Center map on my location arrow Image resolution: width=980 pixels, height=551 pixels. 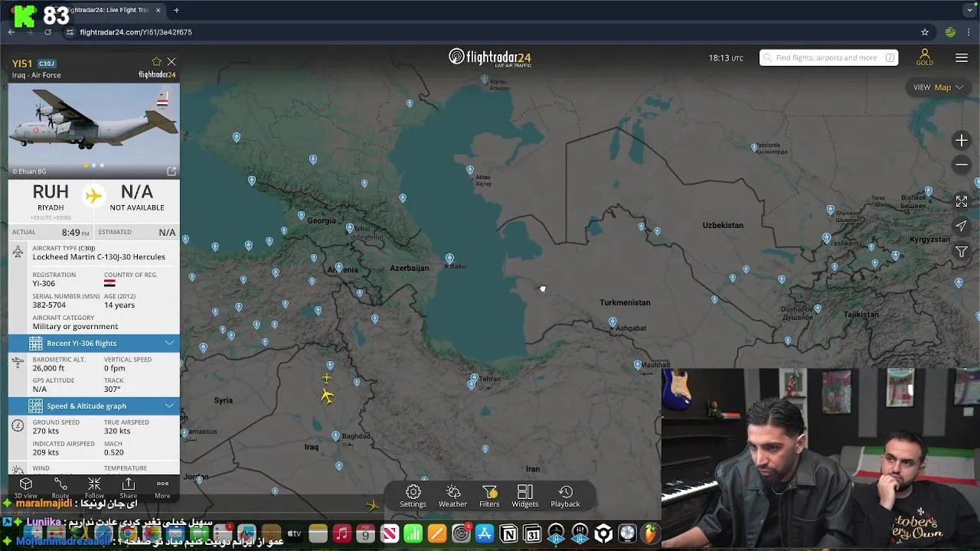pos(962,226)
